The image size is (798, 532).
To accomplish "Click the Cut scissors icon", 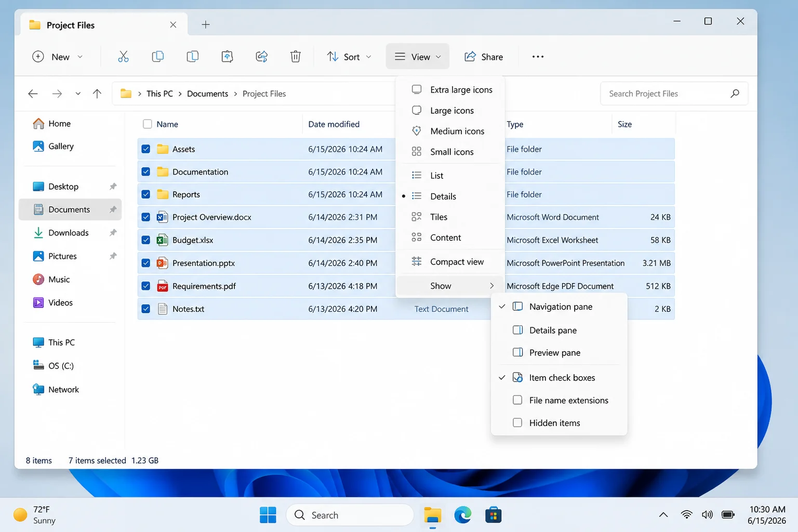I will pos(123,57).
